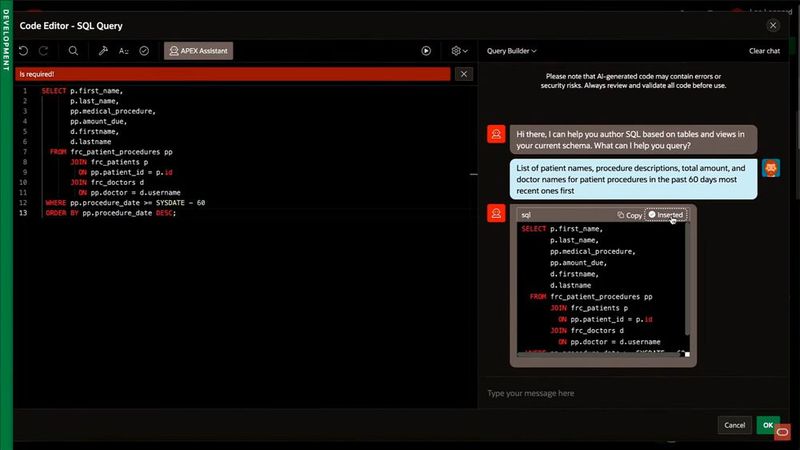Click the Inserted button on SQL snippet

pyautogui.click(x=666, y=215)
